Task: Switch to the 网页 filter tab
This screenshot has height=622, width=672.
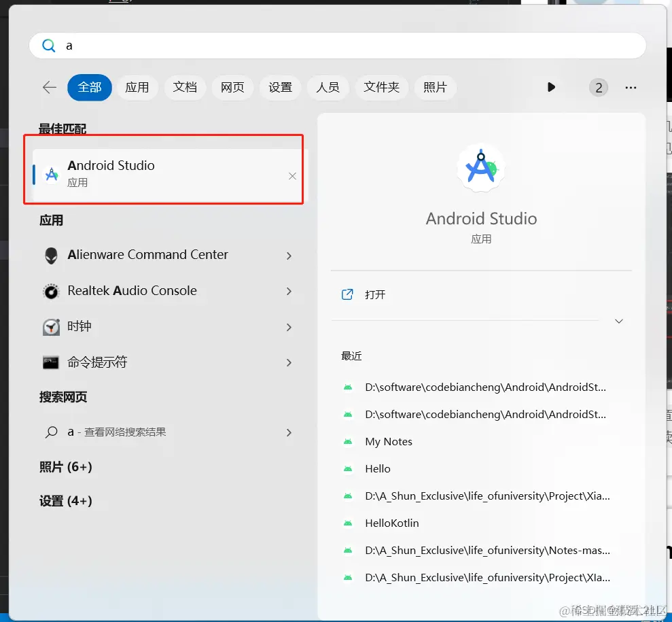Action: click(x=232, y=88)
